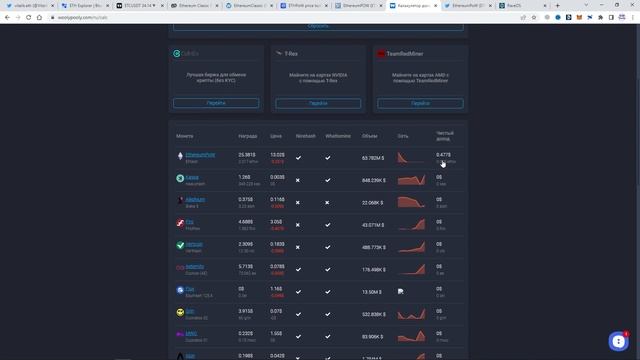Click the Whattomine column header
The image size is (640, 360).
[x=338, y=136]
